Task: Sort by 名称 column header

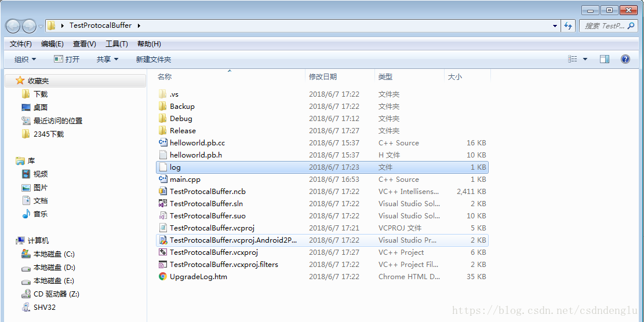Action: pos(165,76)
